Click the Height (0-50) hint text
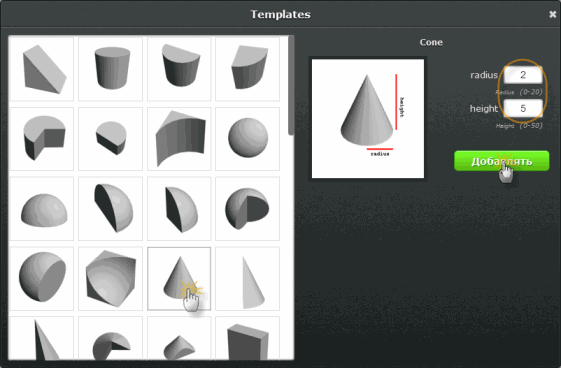561x368 pixels. (x=519, y=126)
